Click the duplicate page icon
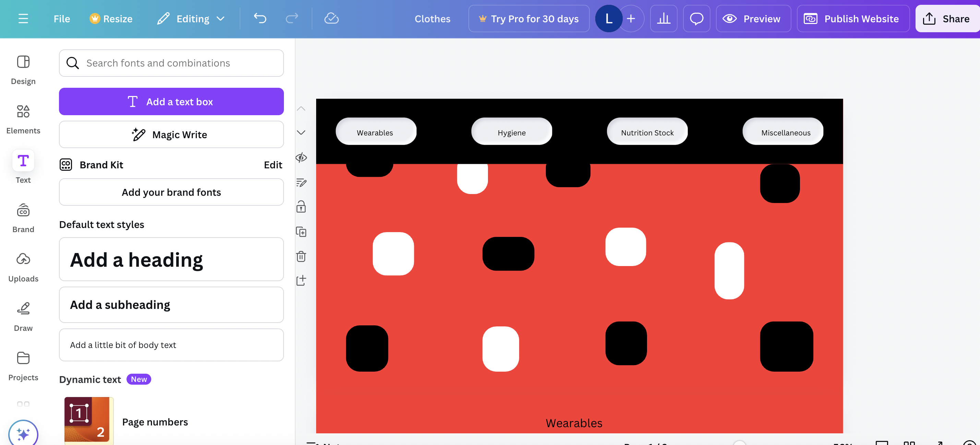 coord(301,232)
